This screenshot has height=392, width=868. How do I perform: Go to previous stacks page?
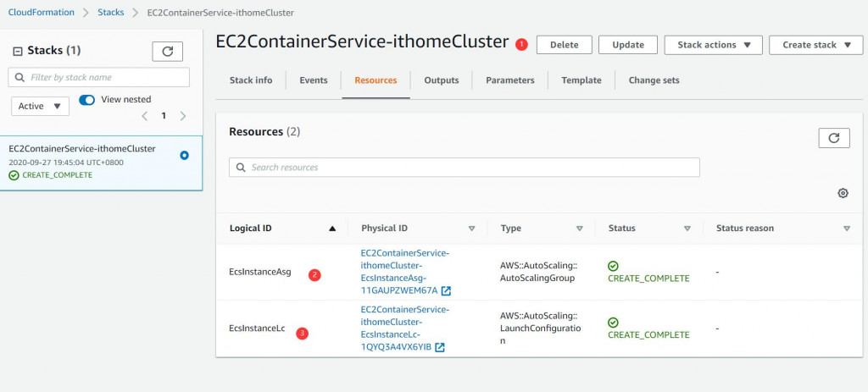tap(144, 116)
